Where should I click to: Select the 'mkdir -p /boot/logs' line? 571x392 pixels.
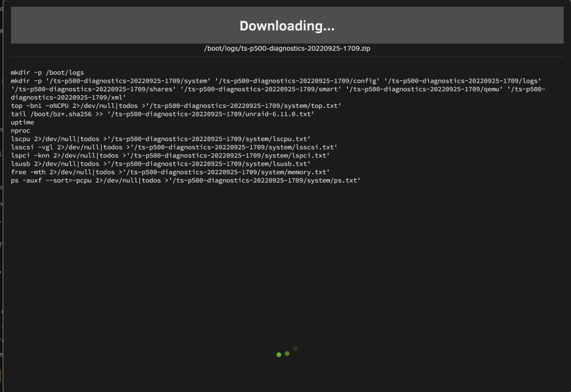(47, 72)
